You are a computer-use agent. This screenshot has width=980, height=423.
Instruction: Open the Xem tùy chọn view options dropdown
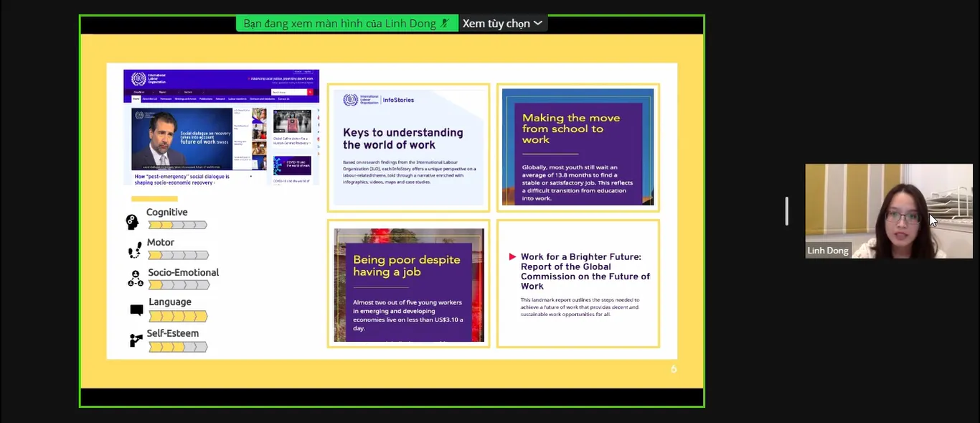[x=502, y=24]
